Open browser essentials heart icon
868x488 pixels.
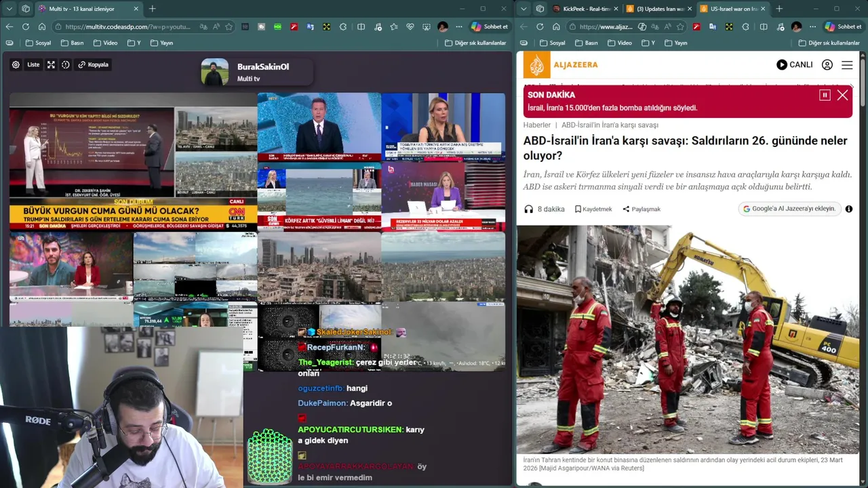point(410,26)
